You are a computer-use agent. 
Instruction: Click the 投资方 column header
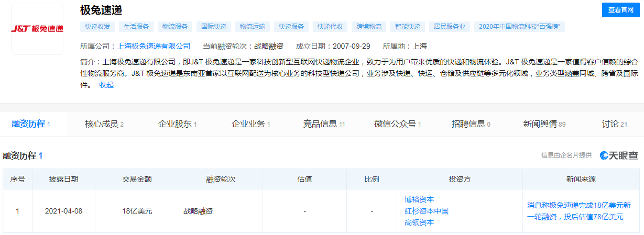click(x=460, y=179)
